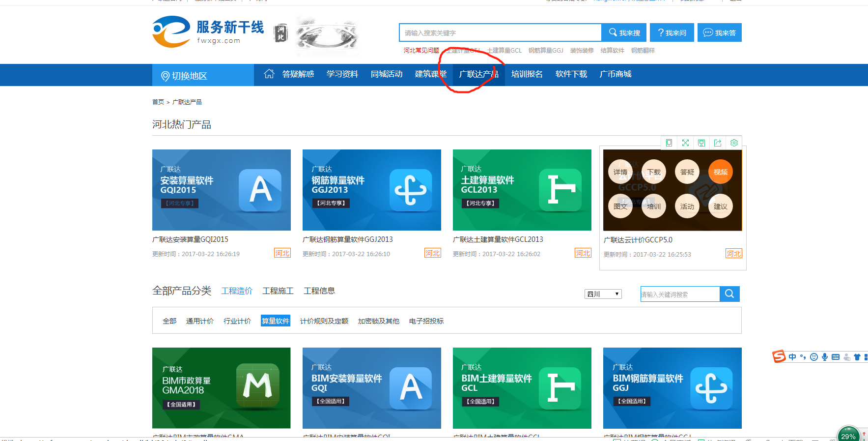868x441 pixels.
Task: Click the 土建算量GCL hot keyword
Action: (504, 50)
